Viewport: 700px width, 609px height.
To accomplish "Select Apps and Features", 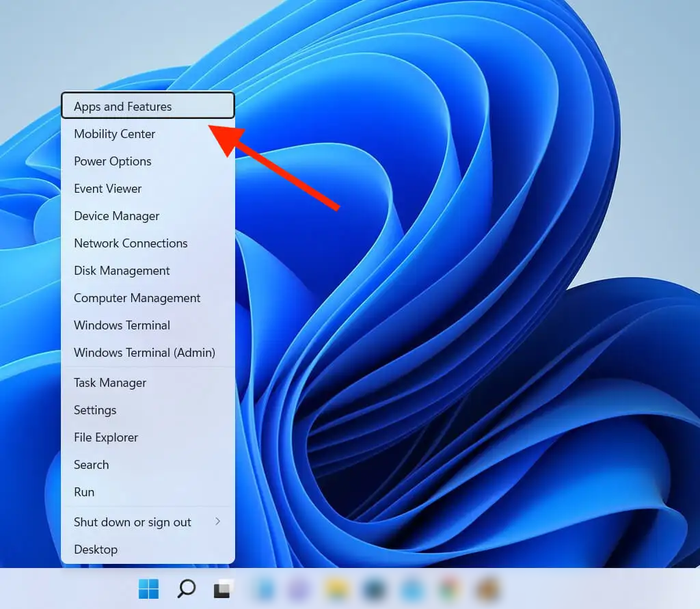I will [x=123, y=107].
